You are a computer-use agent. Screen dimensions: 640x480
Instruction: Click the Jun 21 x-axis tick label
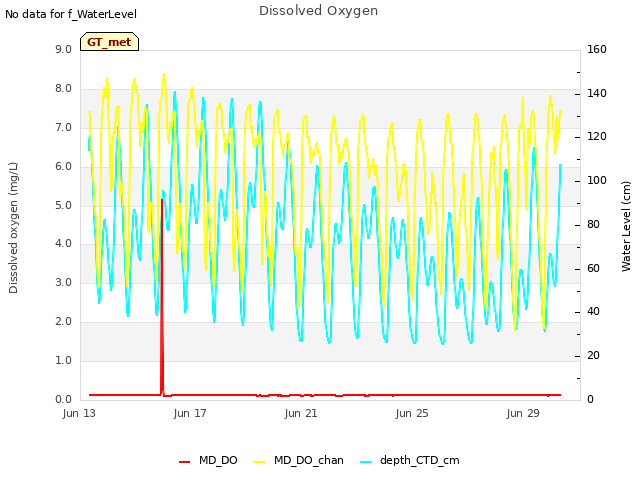click(301, 413)
